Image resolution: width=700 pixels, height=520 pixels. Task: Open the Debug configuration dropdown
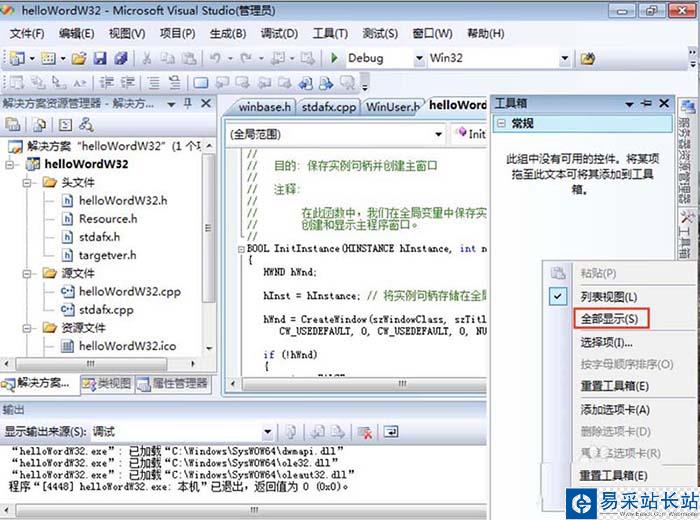(x=419, y=58)
